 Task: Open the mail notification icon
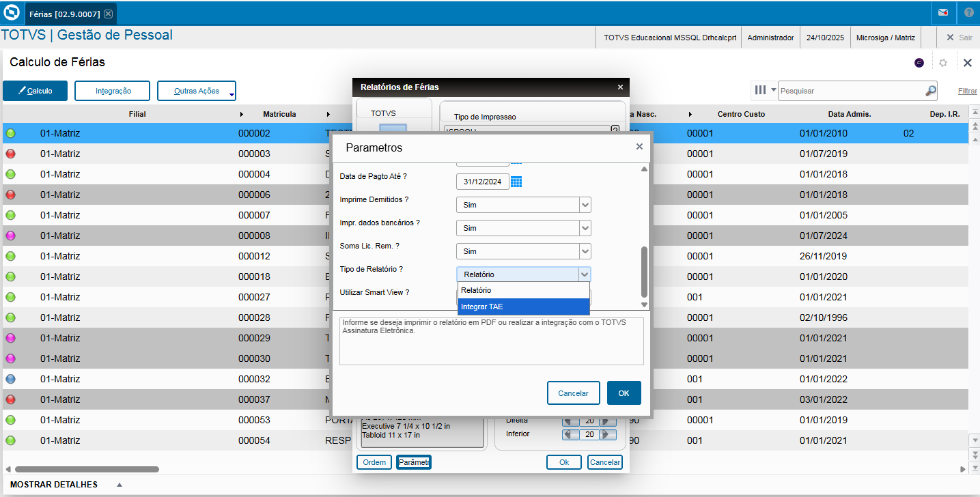pyautogui.click(x=942, y=13)
